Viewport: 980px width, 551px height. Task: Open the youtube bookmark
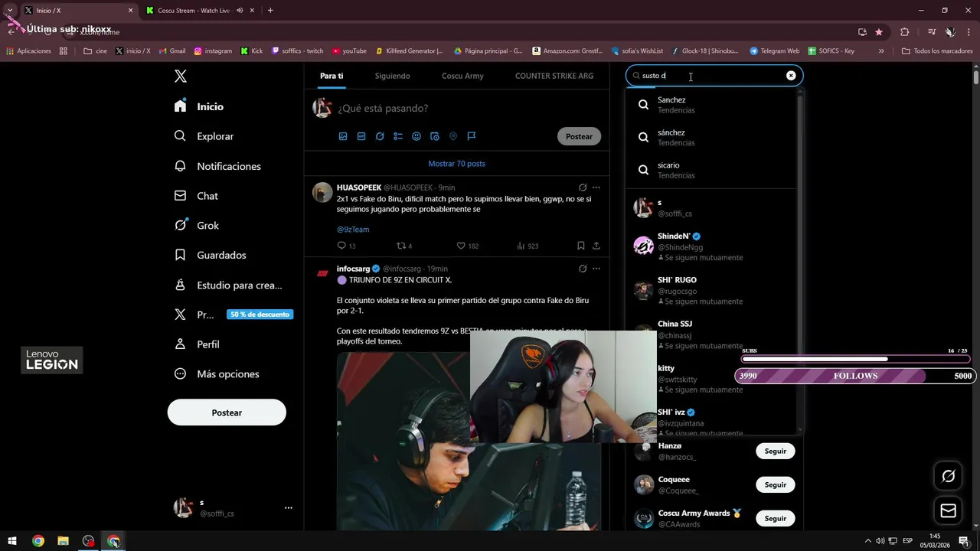click(x=349, y=51)
